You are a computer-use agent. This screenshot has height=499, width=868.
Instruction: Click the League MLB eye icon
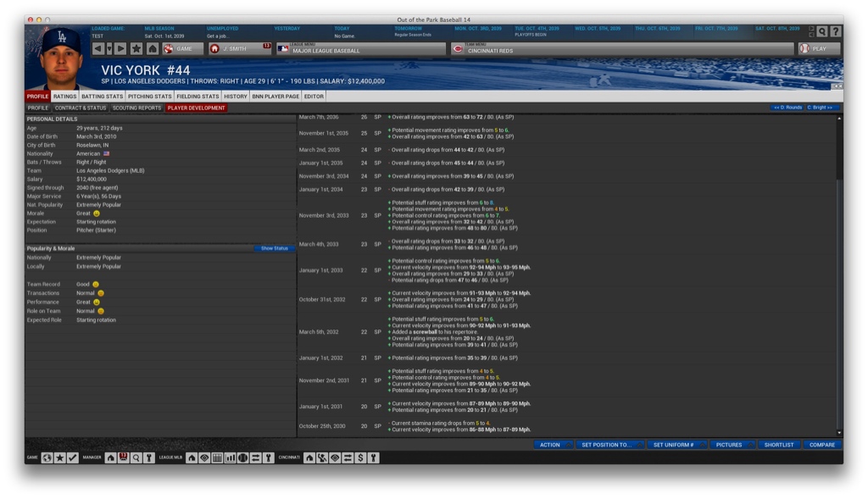pyautogui.click(x=204, y=458)
